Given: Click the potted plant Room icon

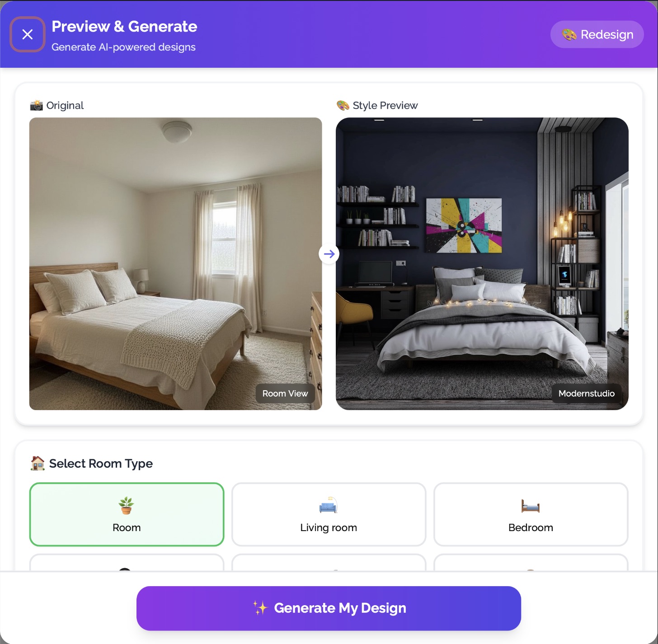Looking at the screenshot, I should tap(127, 505).
